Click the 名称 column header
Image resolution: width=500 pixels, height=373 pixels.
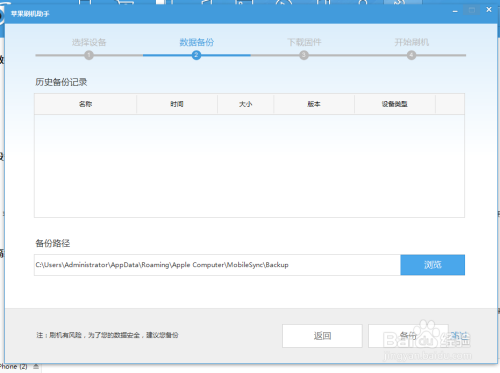85,104
